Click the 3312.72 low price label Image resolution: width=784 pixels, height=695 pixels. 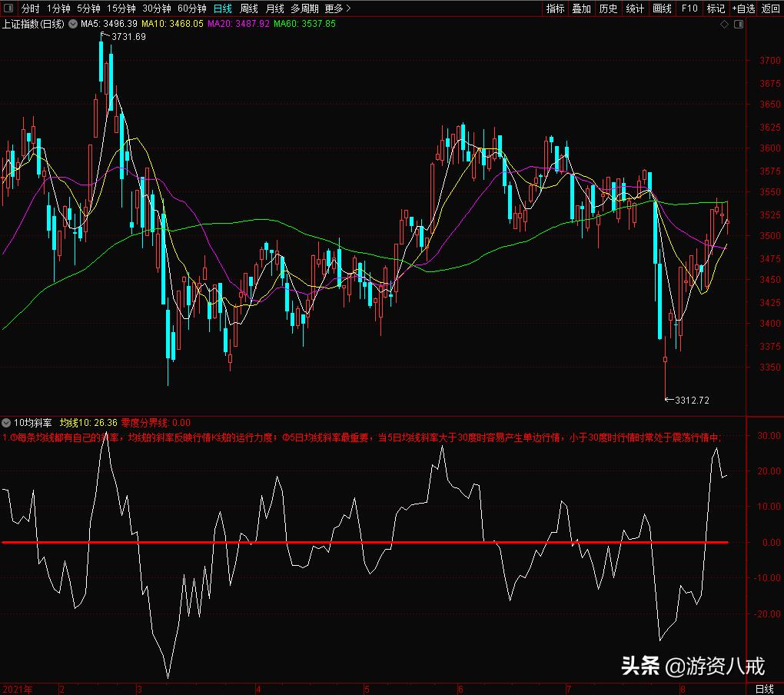point(692,400)
